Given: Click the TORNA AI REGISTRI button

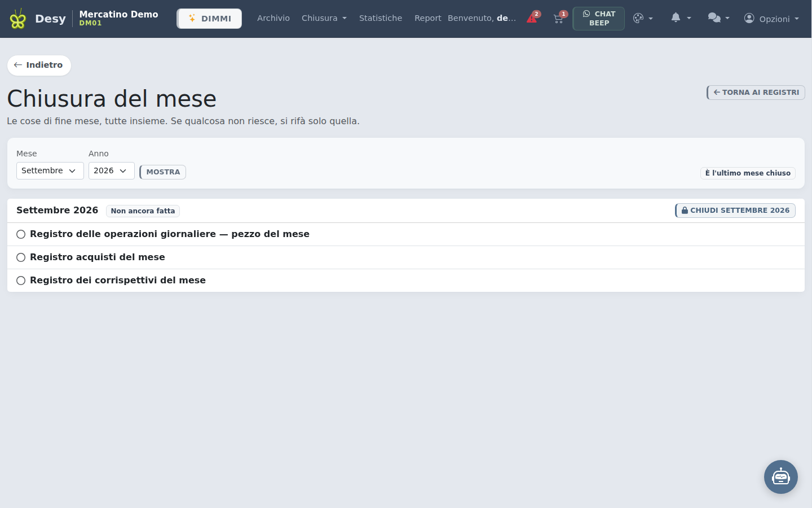Looking at the screenshot, I should click(x=756, y=93).
